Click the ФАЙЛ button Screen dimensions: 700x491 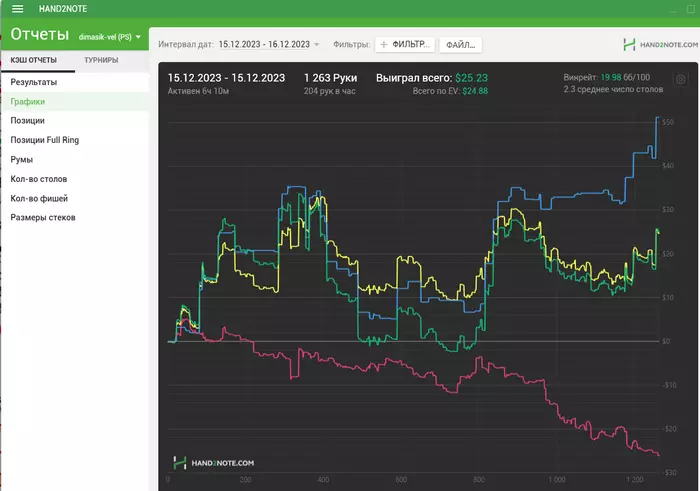tap(461, 45)
